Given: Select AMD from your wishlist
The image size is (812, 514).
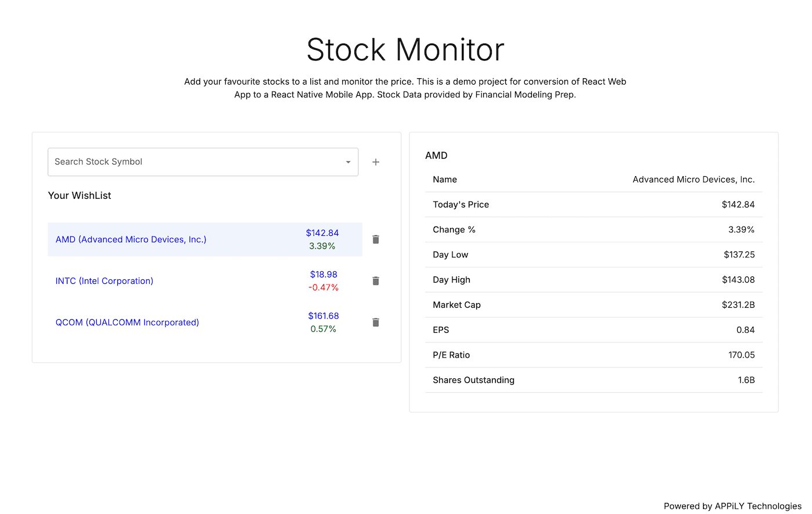Looking at the screenshot, I should pyautogui.click(x=130, y=239).
